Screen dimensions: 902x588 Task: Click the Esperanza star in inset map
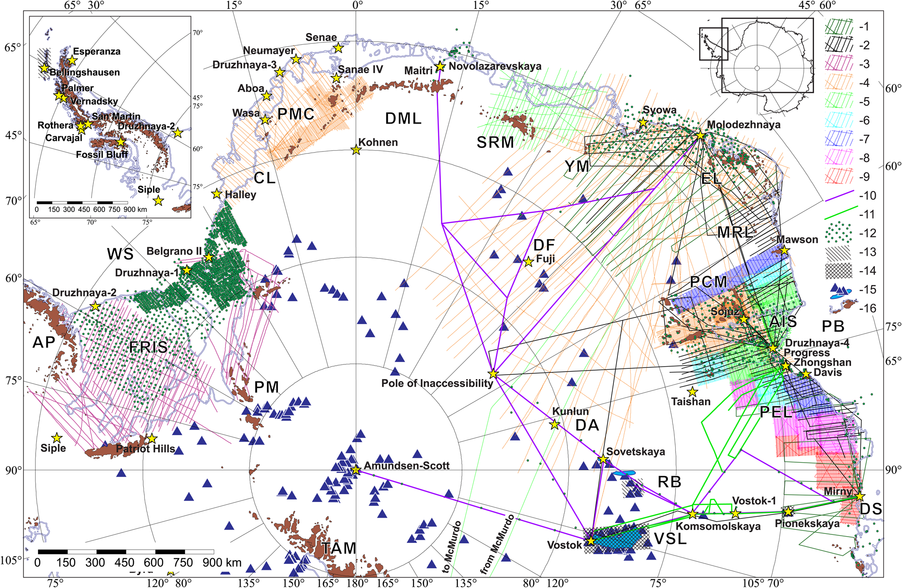(72, 60)
